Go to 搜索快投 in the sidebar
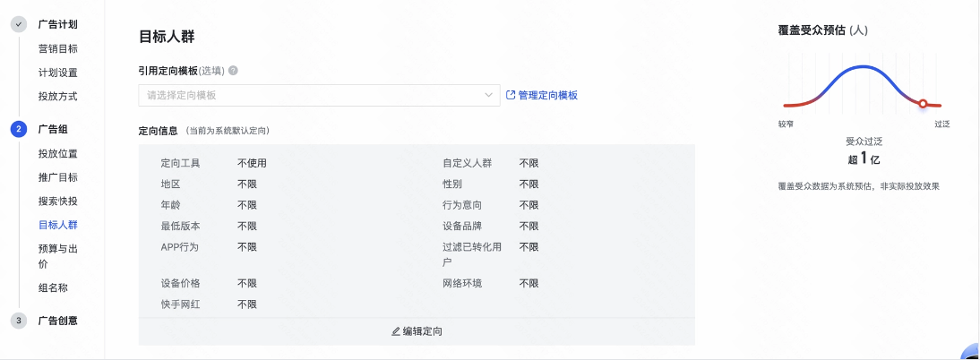This screenshot has height=360, width=980. pos(58,201)
